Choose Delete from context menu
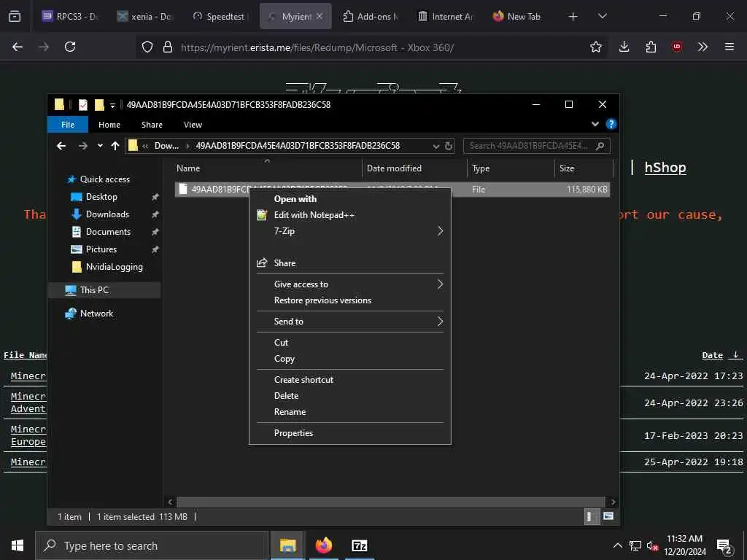This screenshot has width=747, height=560. tap(350, 396)
